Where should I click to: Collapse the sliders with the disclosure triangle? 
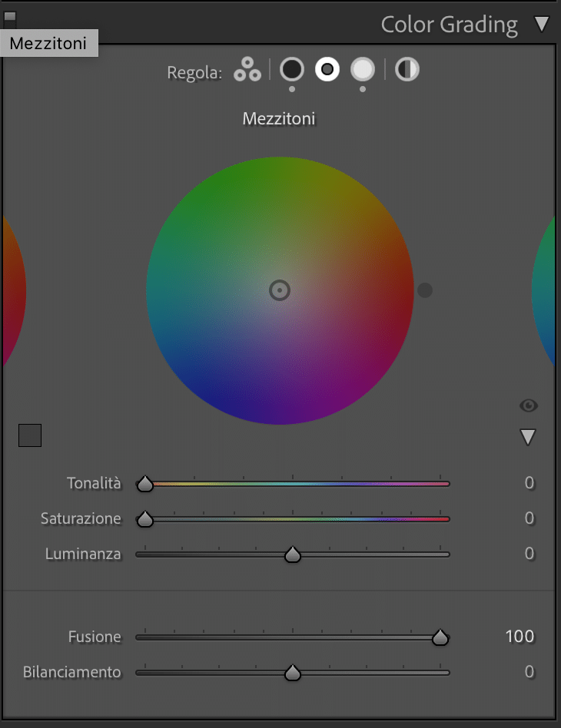528,437
